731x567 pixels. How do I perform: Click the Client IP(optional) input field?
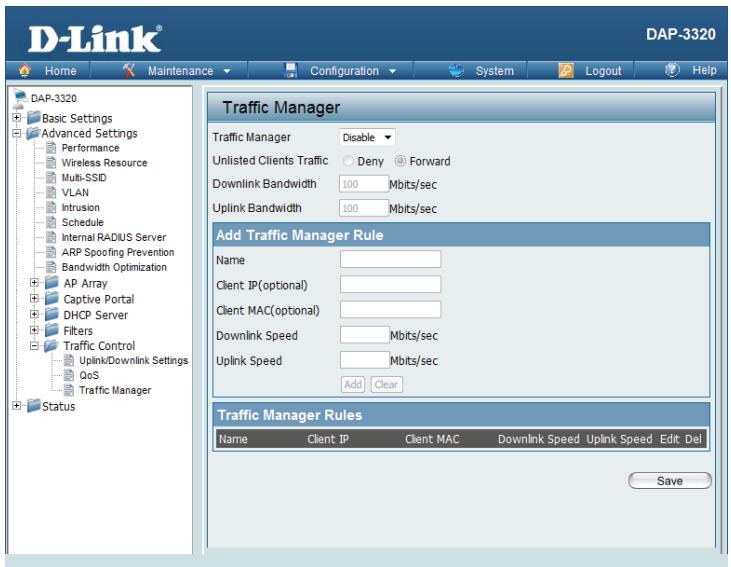coord(390,284)
